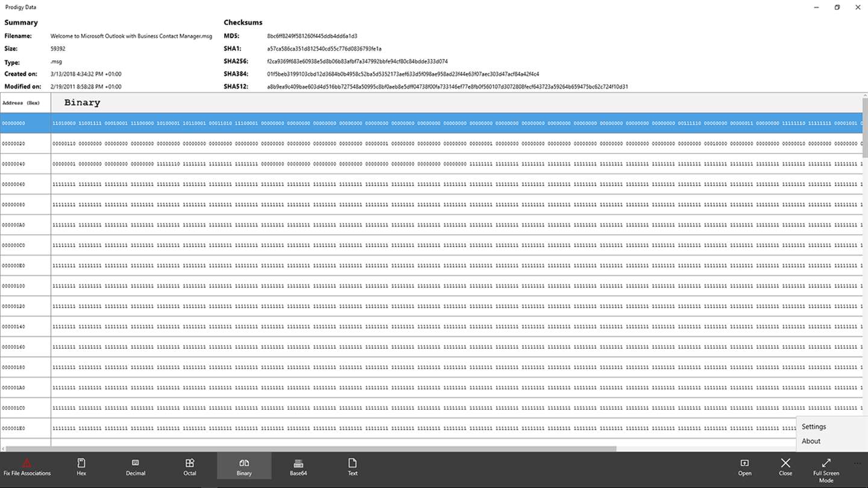
Task: Click the Address (Hex) column header
Action: 25,103
